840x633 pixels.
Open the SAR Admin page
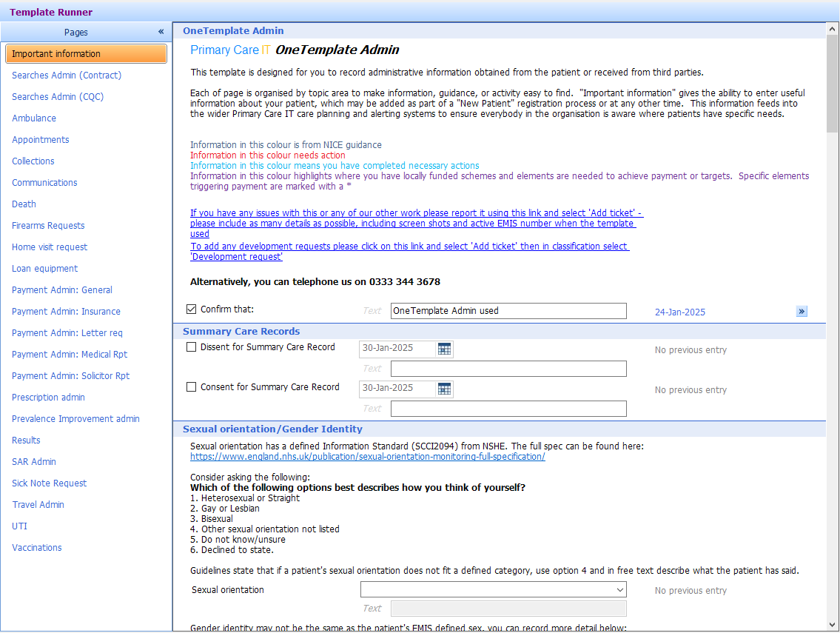34,461
